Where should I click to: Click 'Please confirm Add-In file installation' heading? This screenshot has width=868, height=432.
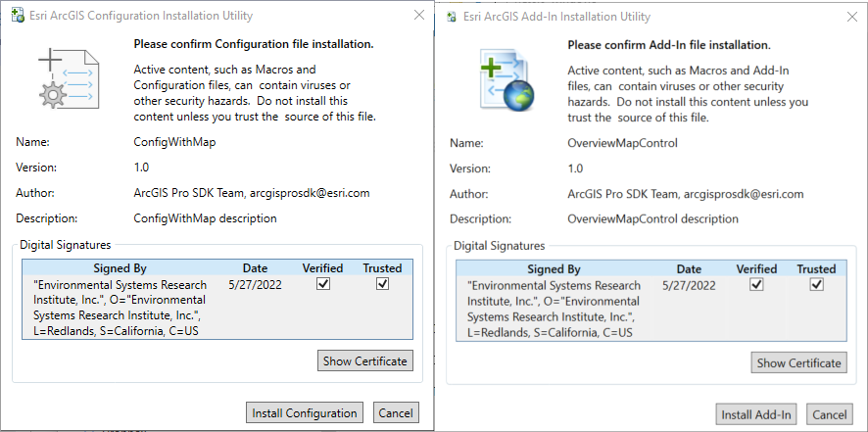pos(669,45)
